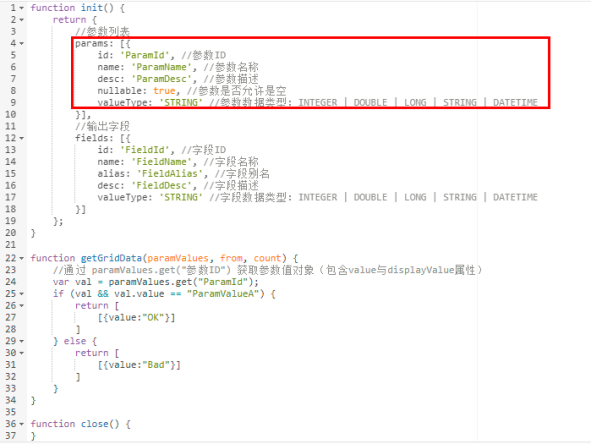Click the 'ParamName' string value
This screenshot has width=591, height=444.
pos(162,67)
